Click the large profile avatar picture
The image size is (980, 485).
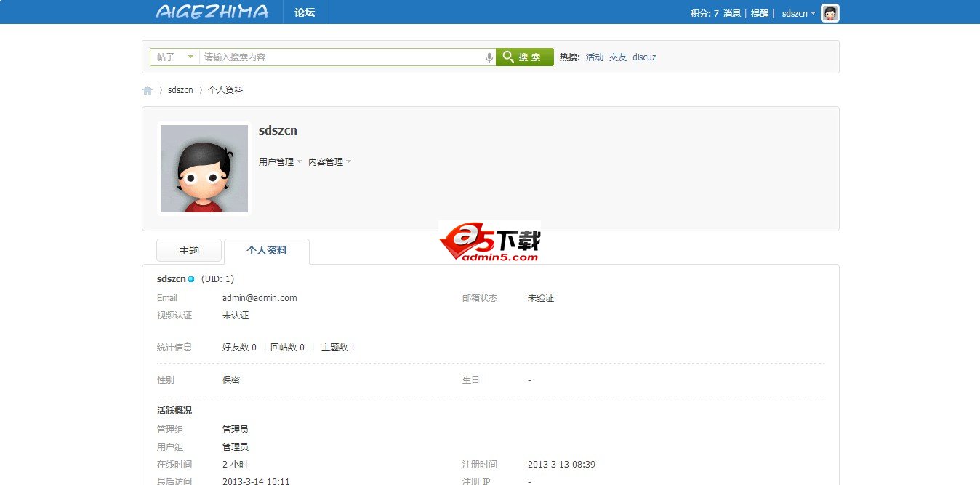point(204,169)
